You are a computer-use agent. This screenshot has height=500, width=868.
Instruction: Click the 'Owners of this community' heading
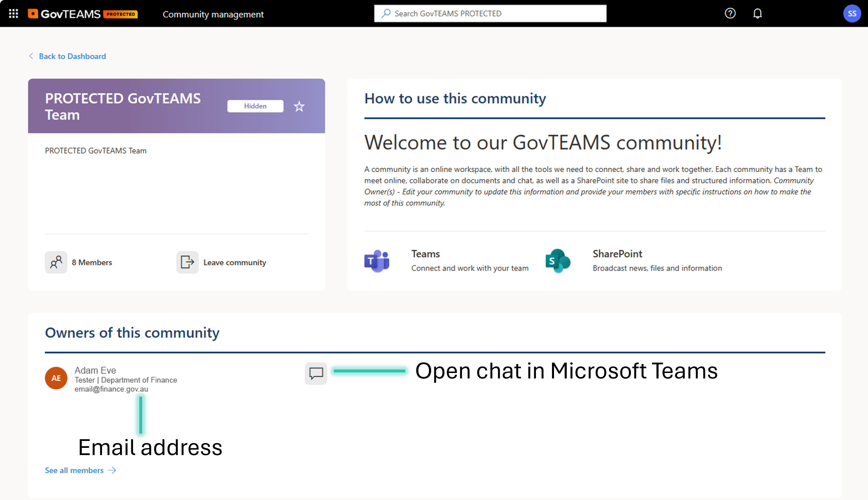pyautogui.click(x=132, y=333)
